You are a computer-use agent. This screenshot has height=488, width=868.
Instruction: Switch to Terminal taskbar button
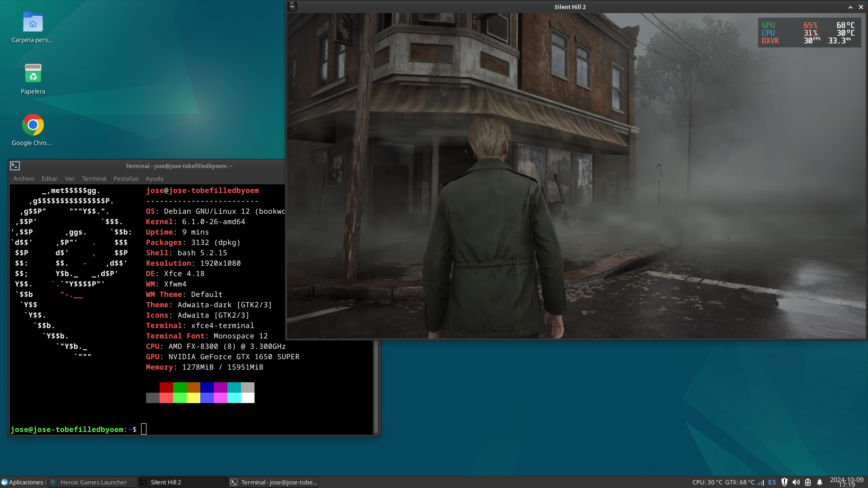click(x=274, y=482)
